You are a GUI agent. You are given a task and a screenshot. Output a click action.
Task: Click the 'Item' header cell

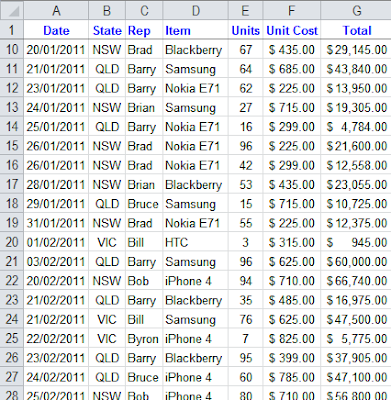pyautogui.click(x=196, y=30)
